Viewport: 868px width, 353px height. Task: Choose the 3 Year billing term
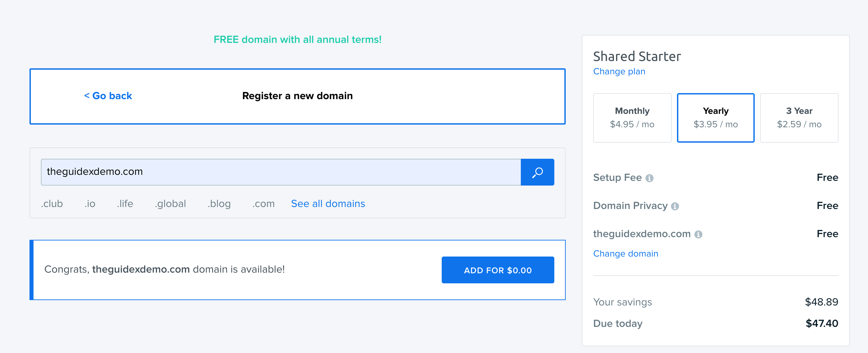[x=799, y=118]
